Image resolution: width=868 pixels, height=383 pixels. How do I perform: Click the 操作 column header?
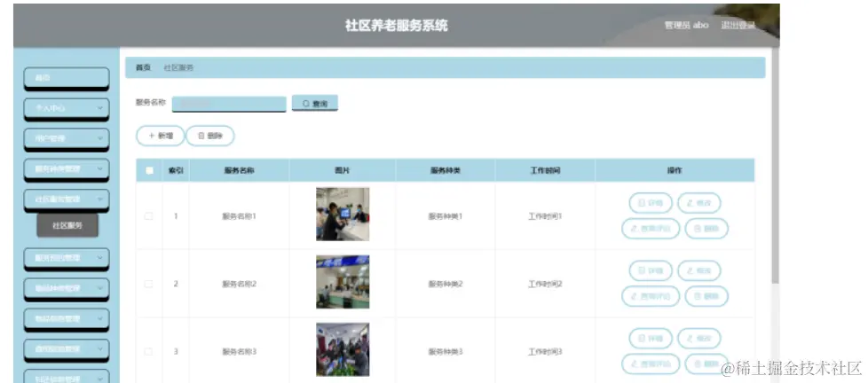[675, 171]
